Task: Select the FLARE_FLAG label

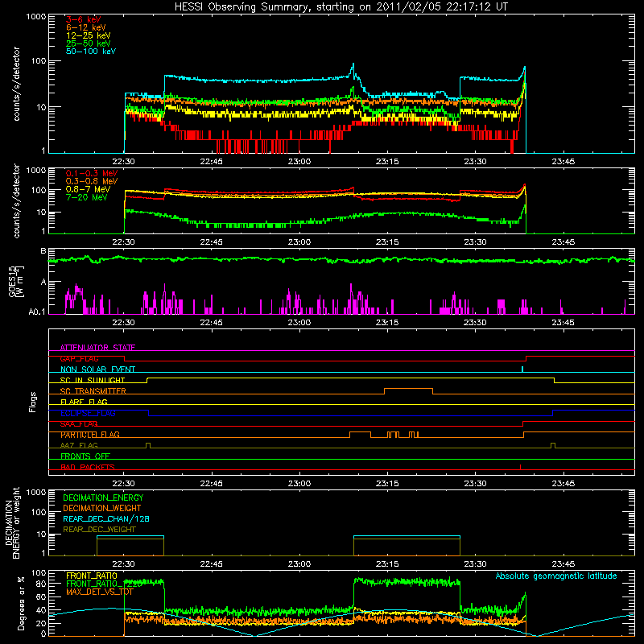Action: [x=84, y=402]
